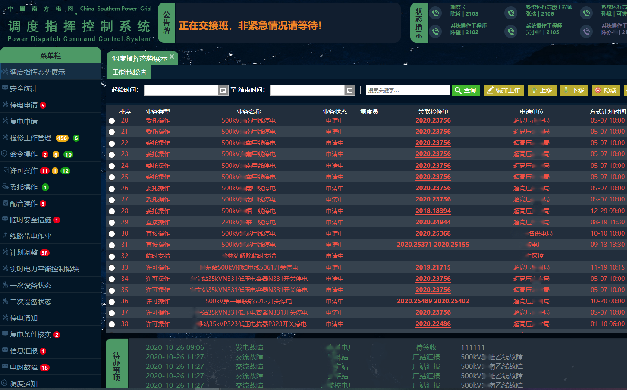Click the vertical green announcement label at top
627x390 pixels.
pyautogui.click(x=166, y=23)
